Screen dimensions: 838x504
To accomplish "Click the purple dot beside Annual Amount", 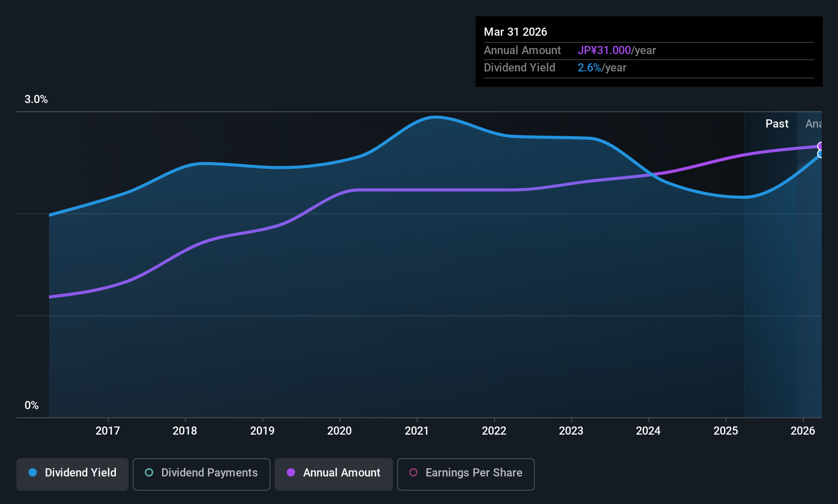I will pos(291,473).
